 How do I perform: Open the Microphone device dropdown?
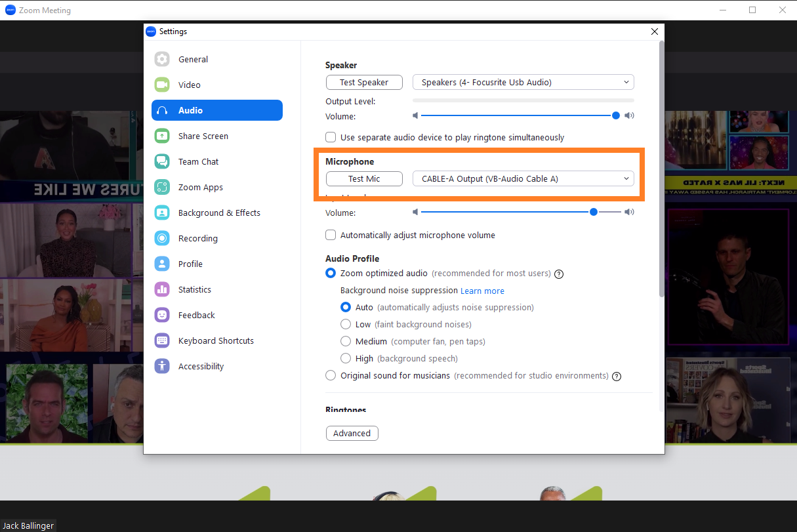pyautogui.click(x=523, y=178)
